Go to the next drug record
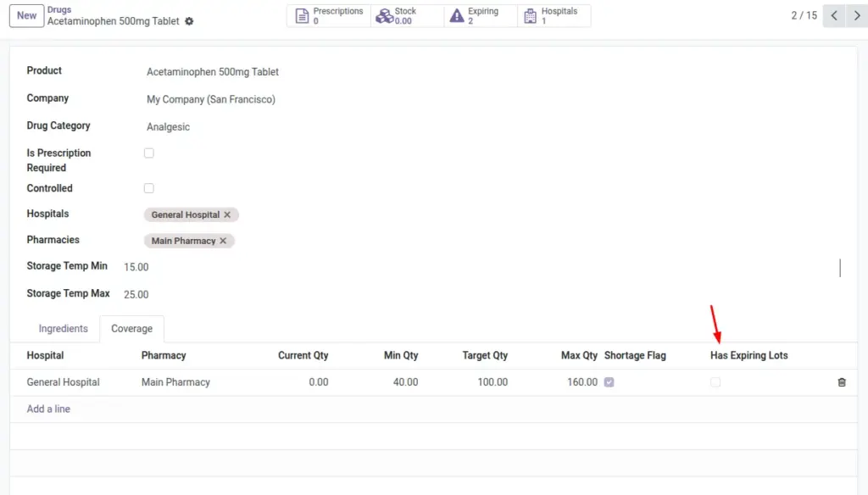This screenshot has height=495, width=868. click(857, 15)
